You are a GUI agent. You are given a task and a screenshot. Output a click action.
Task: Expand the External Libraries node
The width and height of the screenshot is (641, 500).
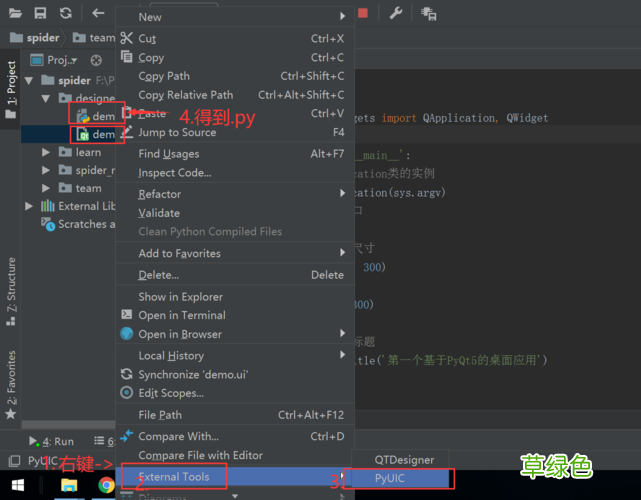(x=31, y=206)
